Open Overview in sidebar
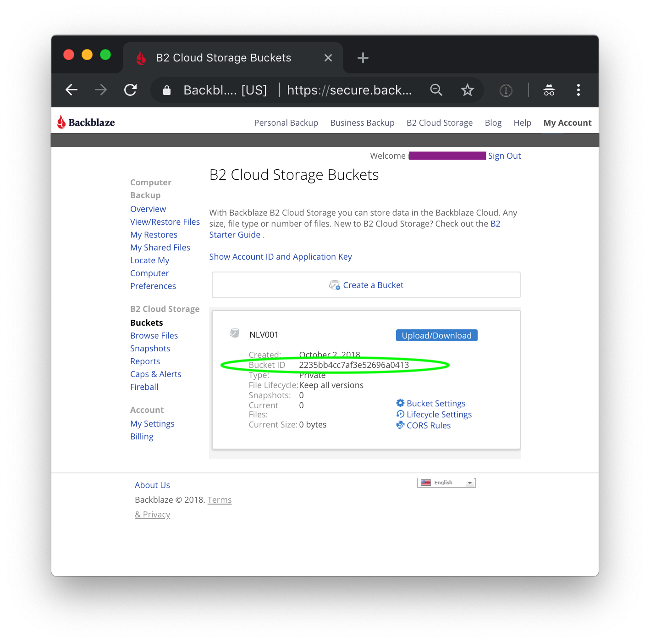 tap(148, 209)
